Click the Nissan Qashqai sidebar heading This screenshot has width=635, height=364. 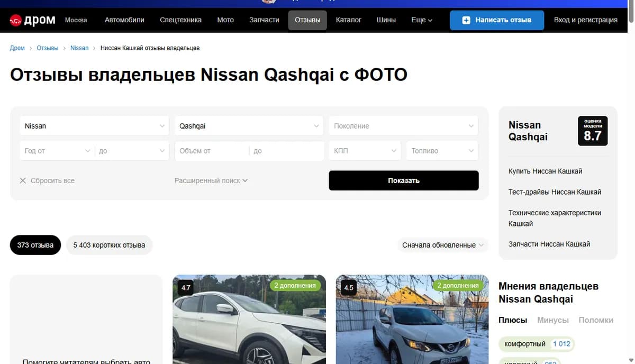[528, 131]
